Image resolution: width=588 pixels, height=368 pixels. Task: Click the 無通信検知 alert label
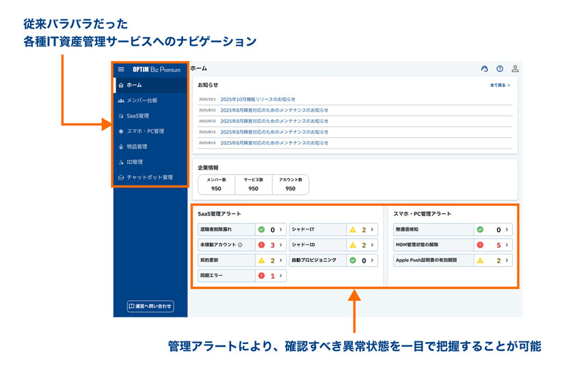[407, 229]
